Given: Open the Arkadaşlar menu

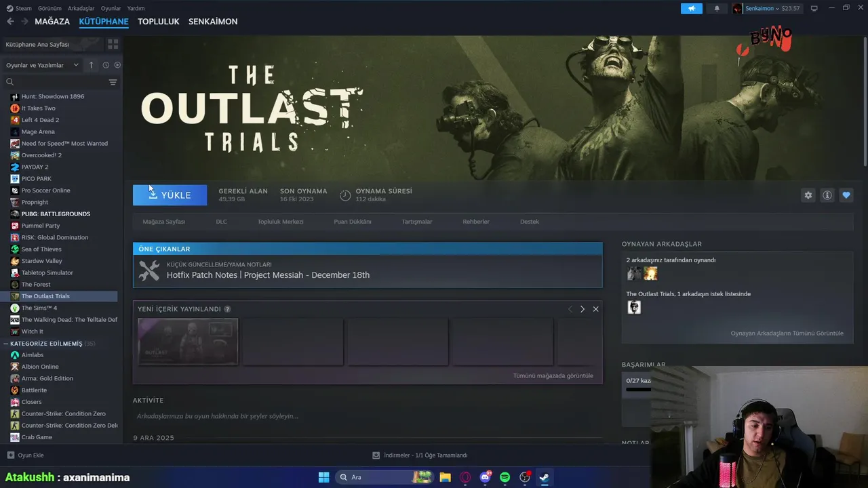Looking at the screenshot, I should [x=81, y=8].
